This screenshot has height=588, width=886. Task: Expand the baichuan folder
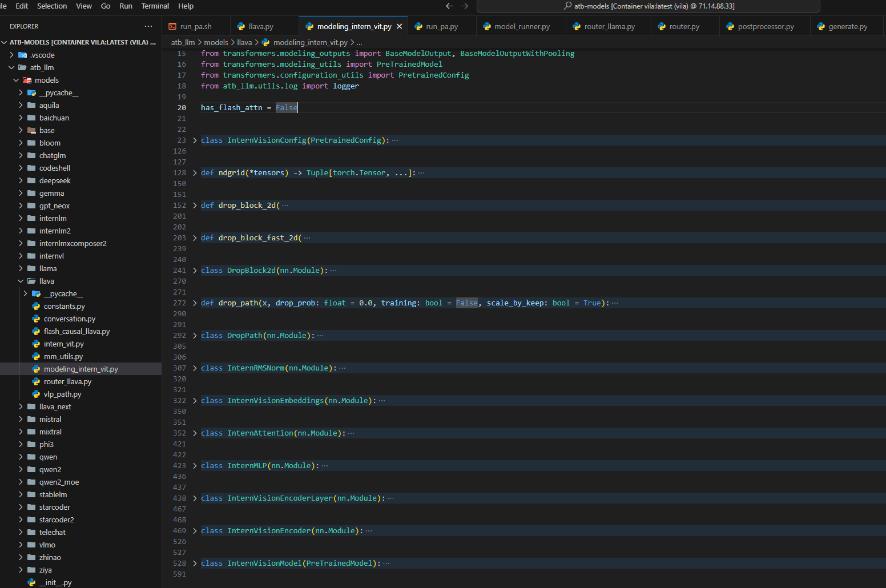click(21, 118)
